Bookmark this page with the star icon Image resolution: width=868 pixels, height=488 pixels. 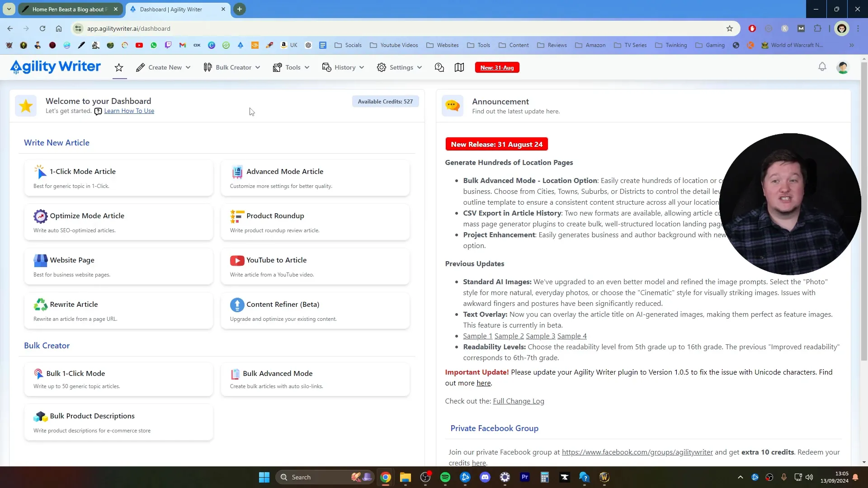(x=729, y=28)
